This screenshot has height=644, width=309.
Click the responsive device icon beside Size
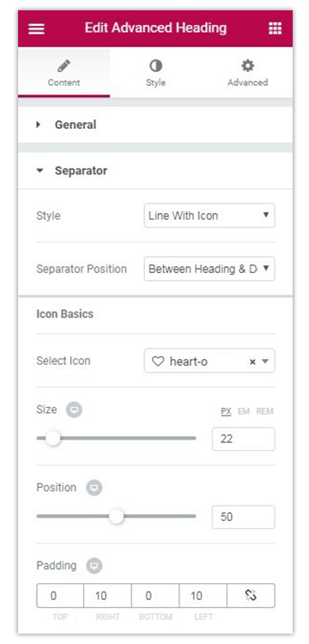coord(75,410)
